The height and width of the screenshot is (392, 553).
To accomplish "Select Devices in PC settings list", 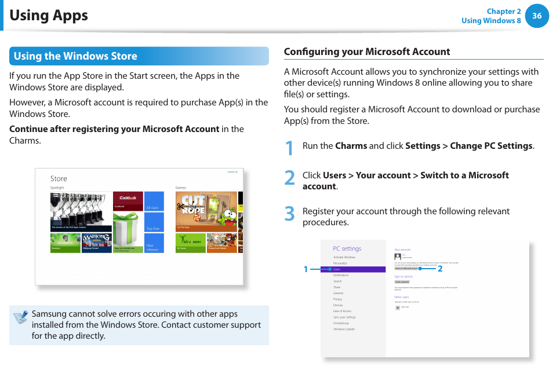I will coord(338,305).
